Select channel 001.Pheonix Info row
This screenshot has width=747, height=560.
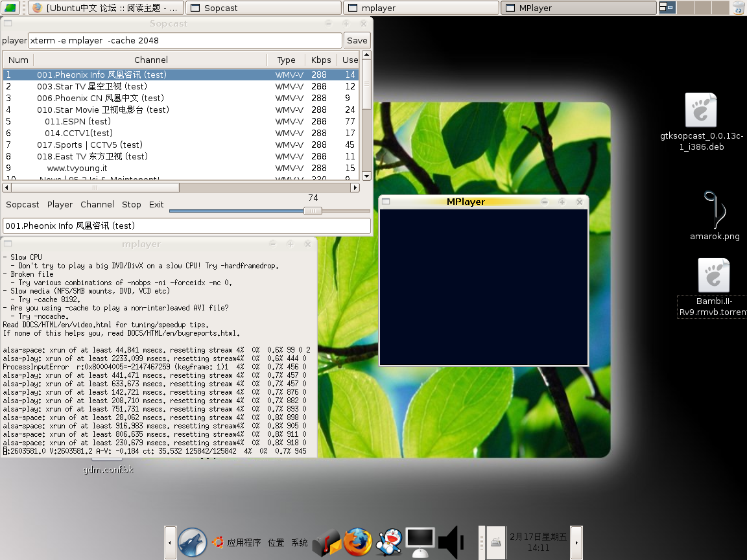pyautogui.click(x=181, y=75)
